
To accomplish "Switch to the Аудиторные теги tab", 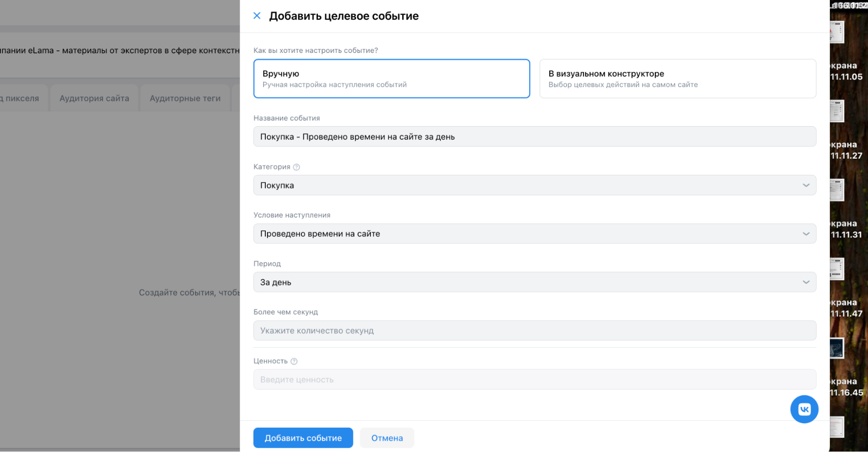I will click(x=185, y=98).
